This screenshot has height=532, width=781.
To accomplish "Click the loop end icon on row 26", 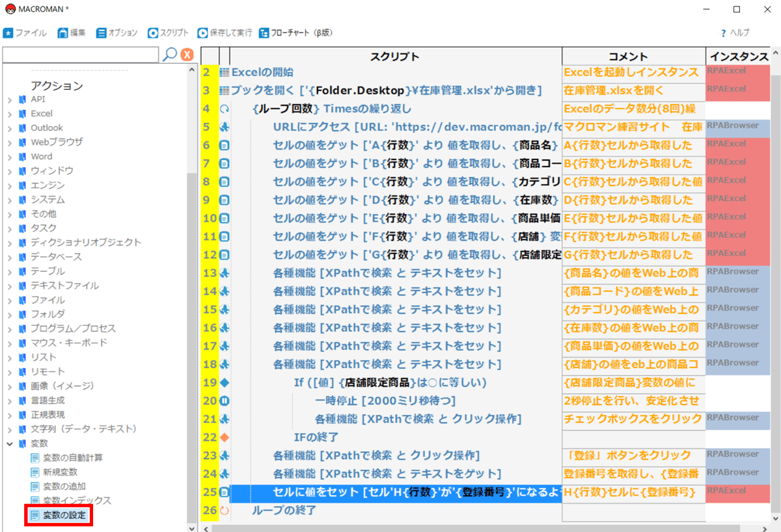I will [x=225, y=511].
